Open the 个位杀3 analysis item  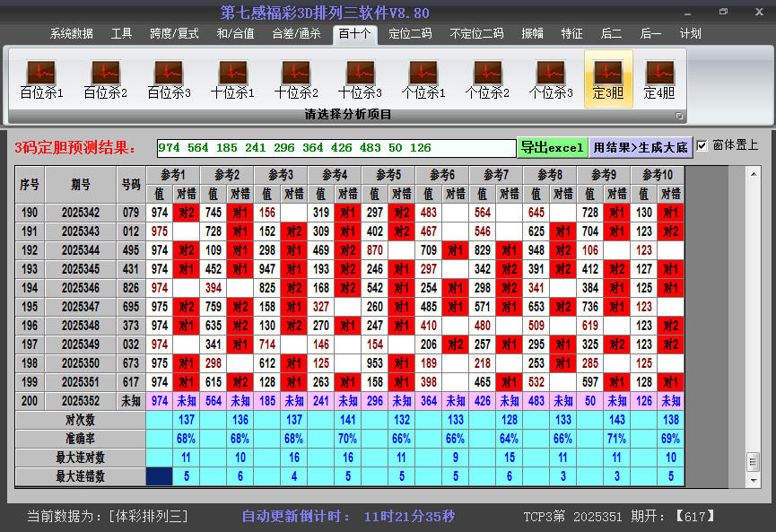(551, 79)
